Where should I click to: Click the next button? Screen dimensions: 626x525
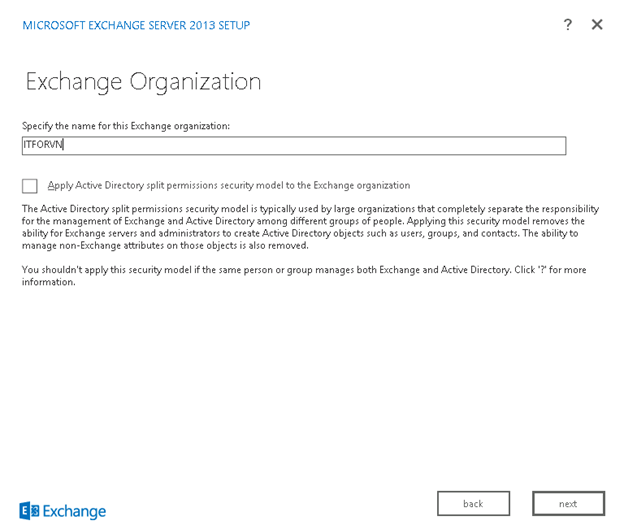568,503
